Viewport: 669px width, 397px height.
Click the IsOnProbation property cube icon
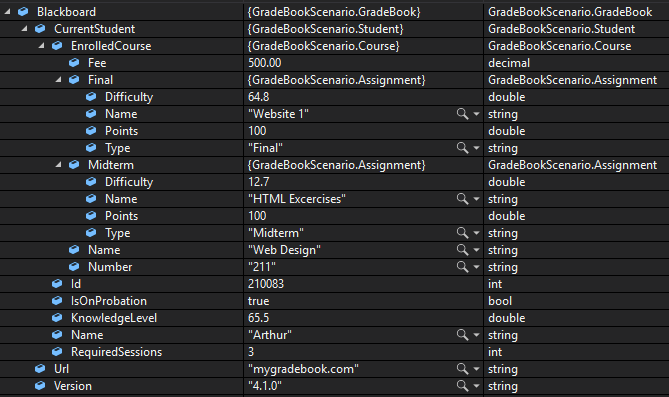point(57,301)
